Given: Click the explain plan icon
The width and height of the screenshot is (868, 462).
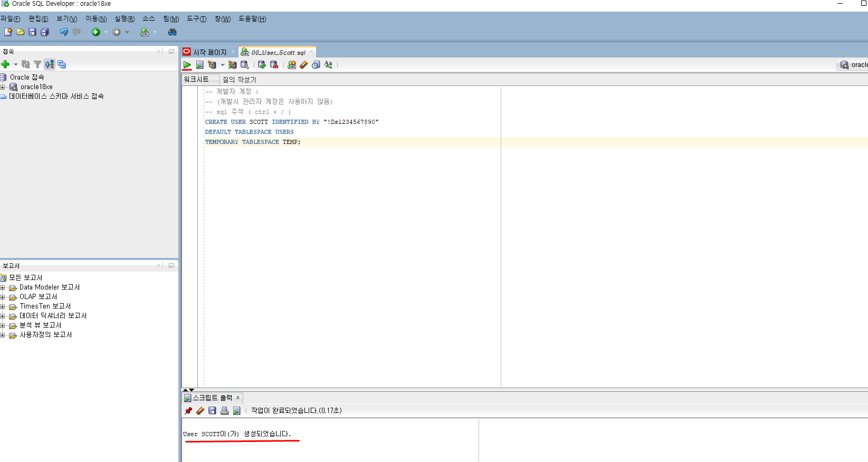Looking at the screenshot, I should [x=212, y=65].
